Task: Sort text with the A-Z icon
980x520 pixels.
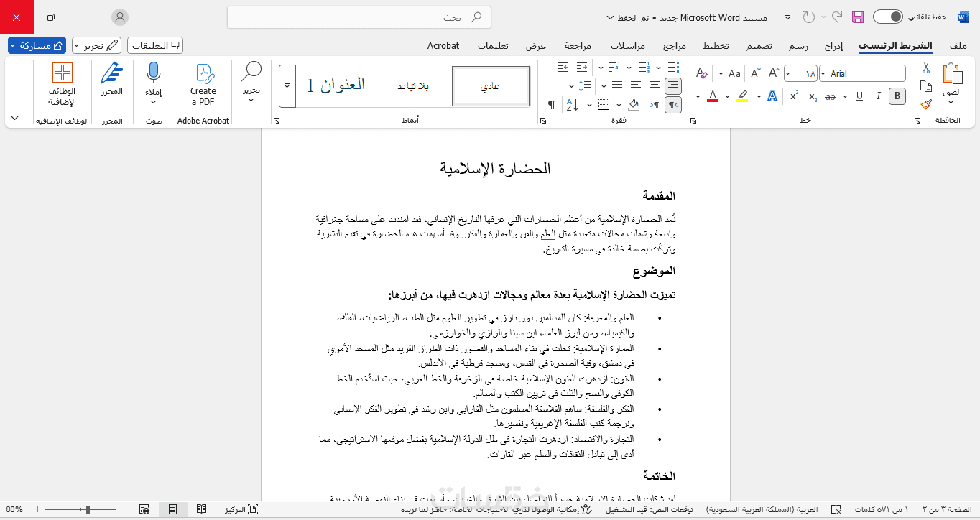Action: point(572,105)
